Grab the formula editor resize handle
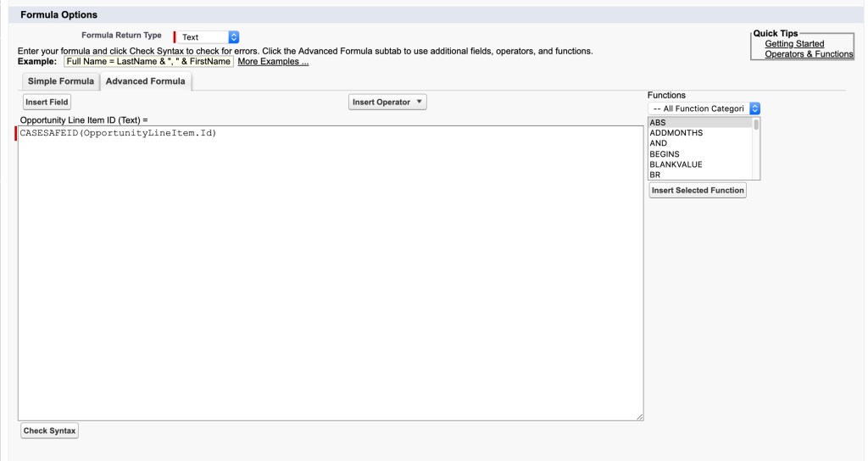This screenshot has width=868, height=461. click(x=640, y=416)
